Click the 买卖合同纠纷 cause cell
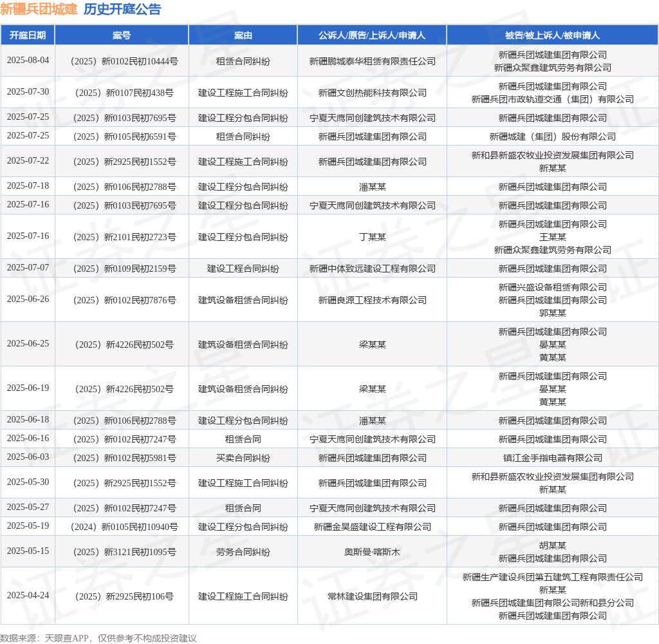This screenshot has height=644, width=659. coord(243,458)
